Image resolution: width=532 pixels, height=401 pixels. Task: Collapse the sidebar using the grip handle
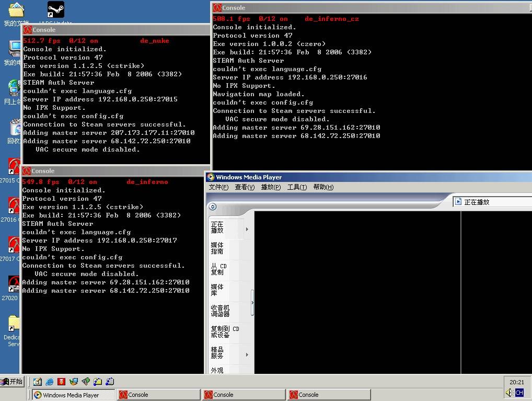(x=252, y=302)
